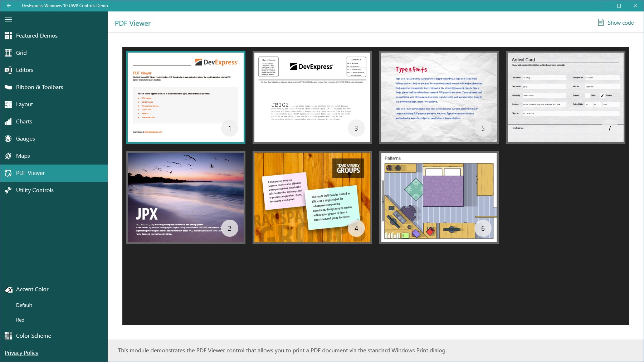Click the module description text at bottom

pos(282,351)
